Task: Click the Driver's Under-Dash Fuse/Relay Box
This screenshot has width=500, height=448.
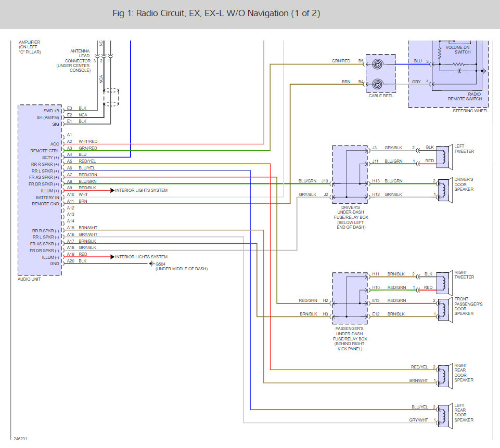Action: 350,175
